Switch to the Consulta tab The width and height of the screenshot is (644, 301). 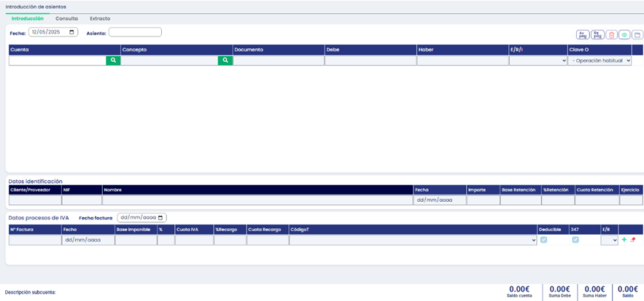pyautogui.click(x=66, y=18)
